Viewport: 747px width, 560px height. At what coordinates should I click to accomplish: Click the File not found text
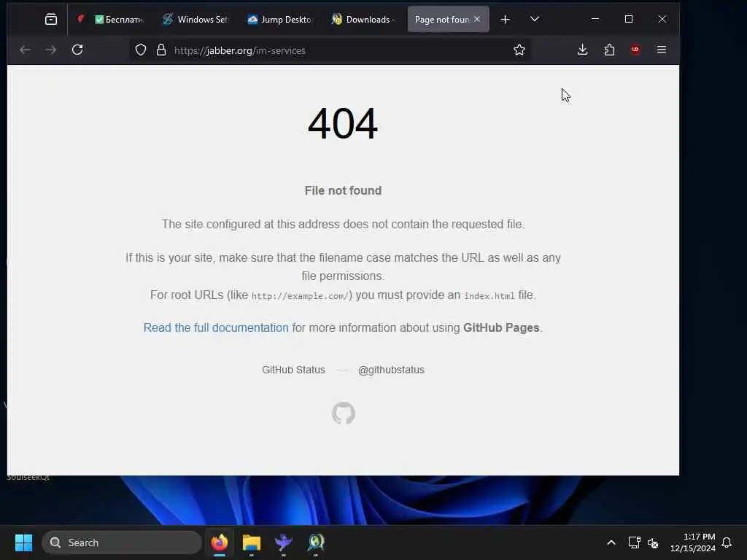pyautogui.click(x=343, y=190)
